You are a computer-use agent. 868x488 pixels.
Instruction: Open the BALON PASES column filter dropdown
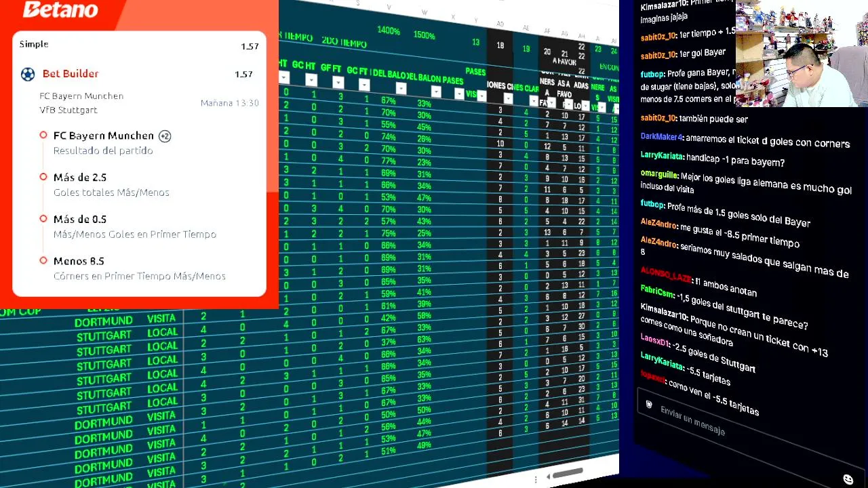coord(459,94)
